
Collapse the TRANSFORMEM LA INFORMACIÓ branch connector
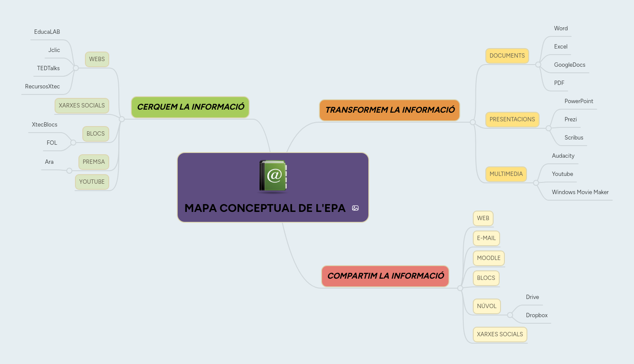click(x=472, y=122)
